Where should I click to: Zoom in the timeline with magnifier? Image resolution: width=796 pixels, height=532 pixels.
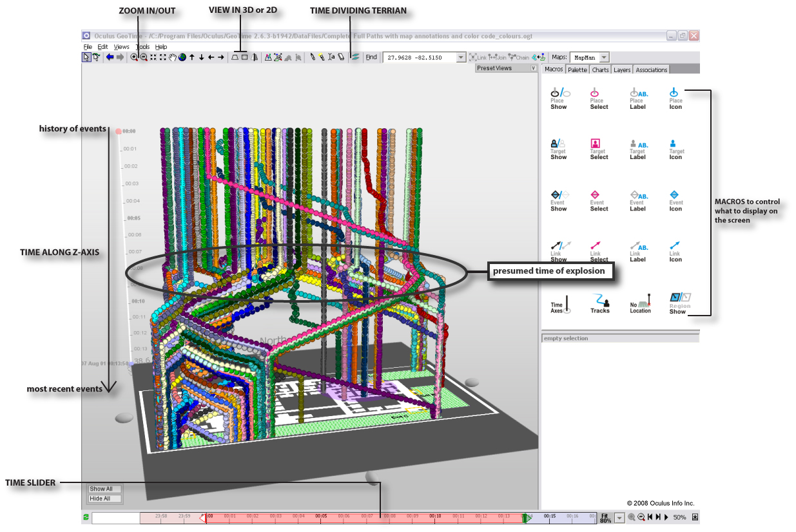coord(631,518)
